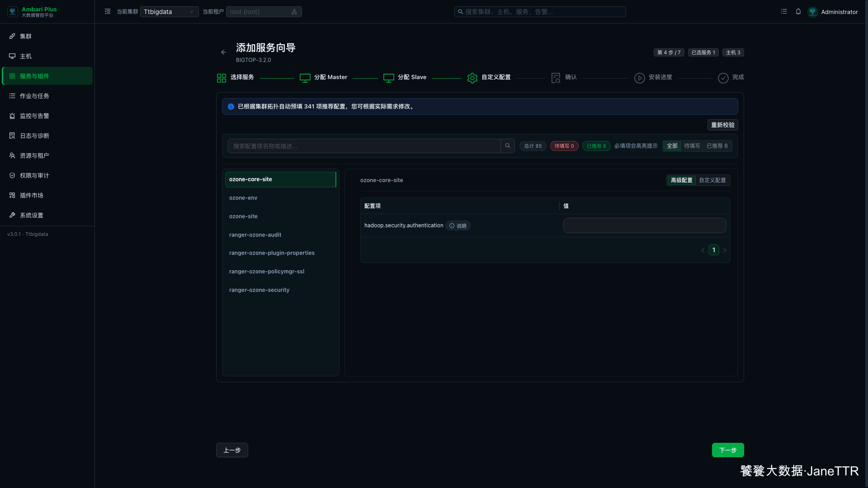This screenshot has height=488, width=868.
Task: Click the 已选服务 1 badge
Action: pos(703,52)
